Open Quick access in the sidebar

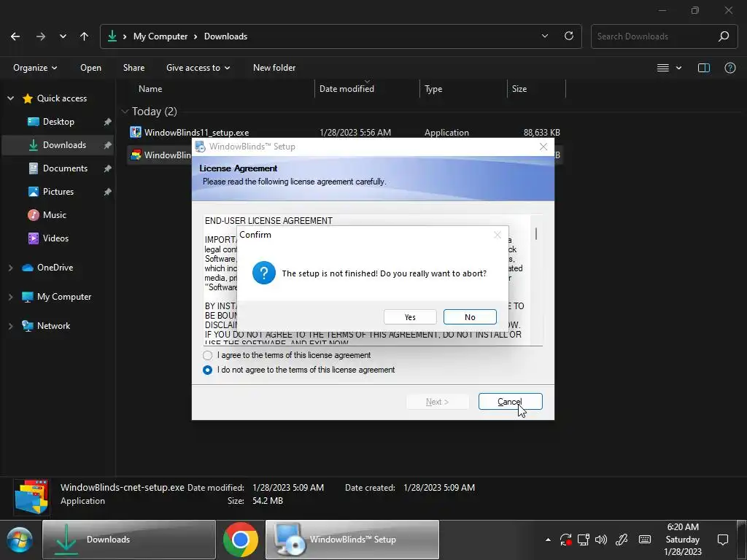pyautogui.click(x=62, y=98)
